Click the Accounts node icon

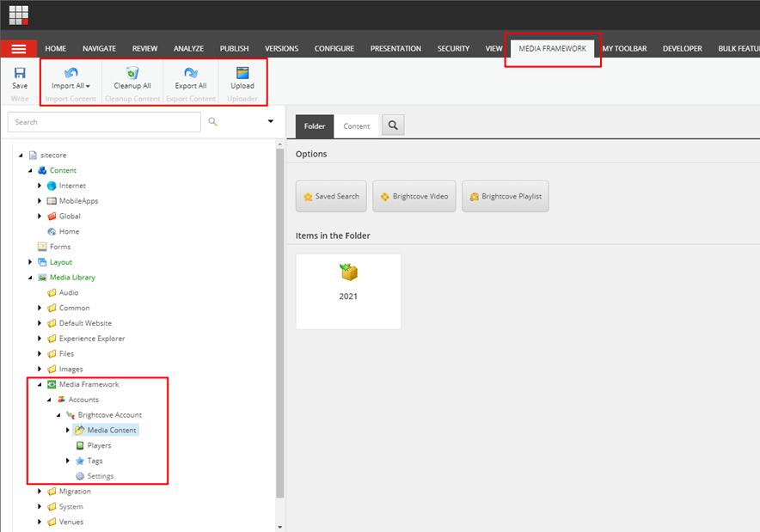(x=61, y=400)
